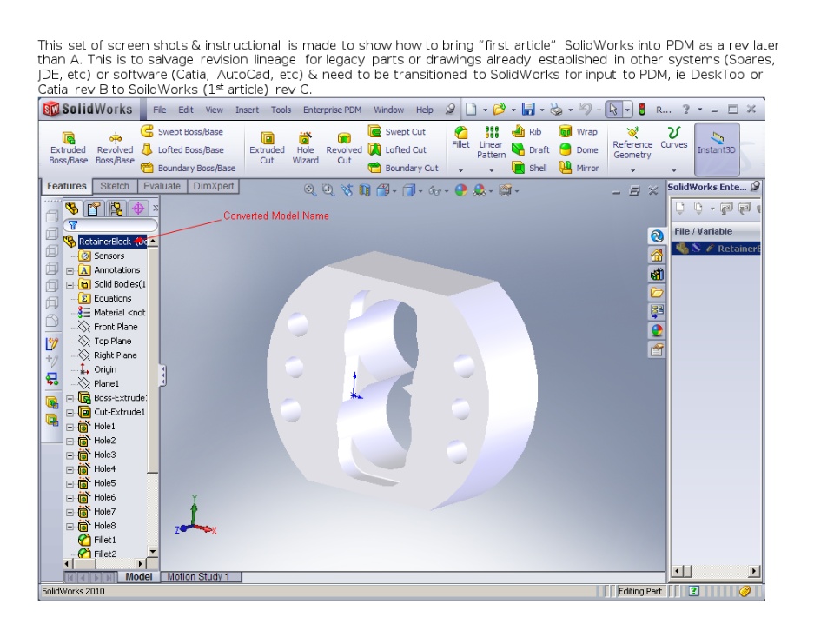Toggle Instant3D mode
This screenshot has width=834, height=644.
click(717, 149)
